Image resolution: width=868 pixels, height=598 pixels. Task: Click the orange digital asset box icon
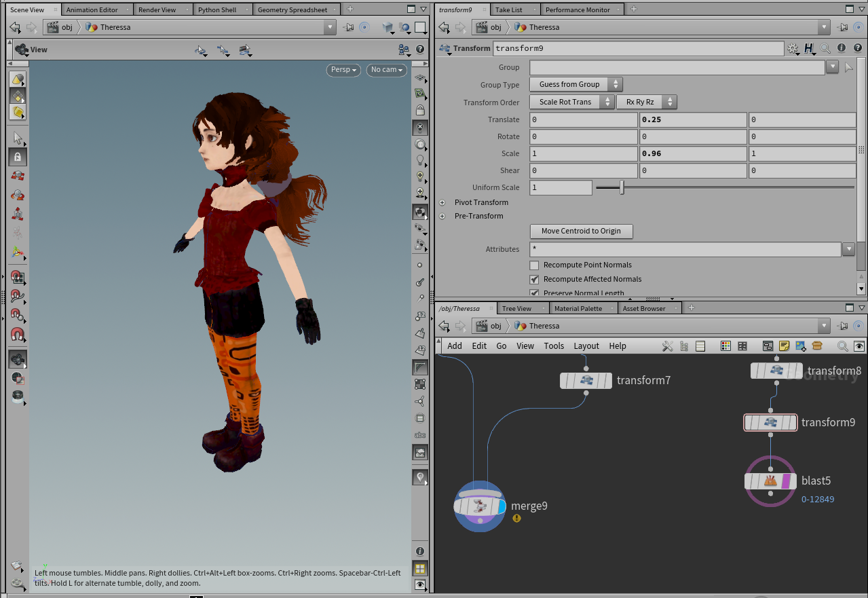(x=817, y=346)
